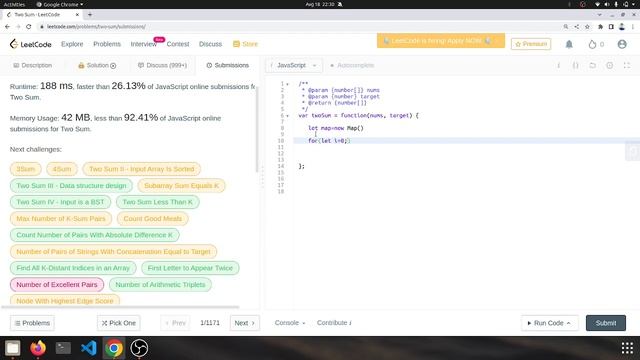Bookmark this page with the star icon
Viewport: 640px width, 360px height.
[x=587, y=27]
